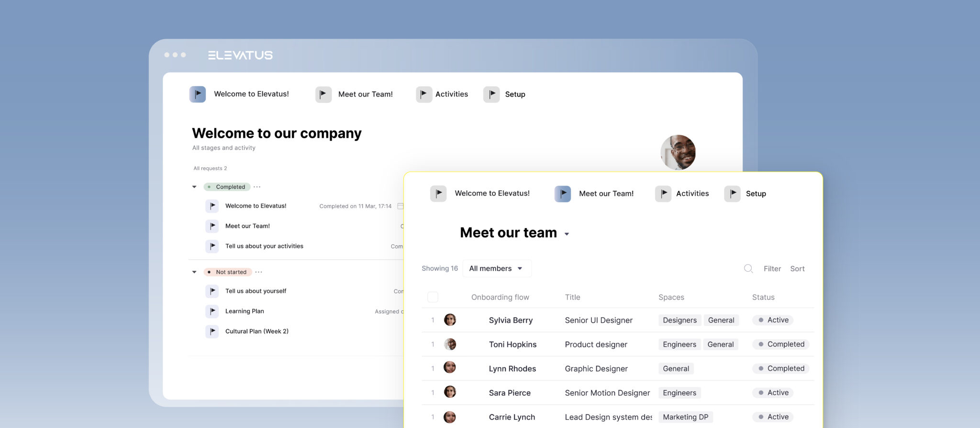Click the Filter button

[772, 269]
